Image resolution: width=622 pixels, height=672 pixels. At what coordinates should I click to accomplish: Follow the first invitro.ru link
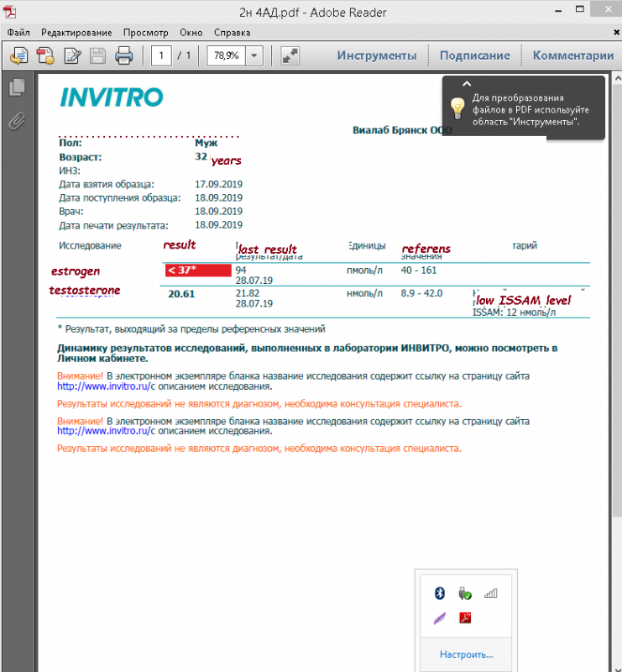pos(104,386)
